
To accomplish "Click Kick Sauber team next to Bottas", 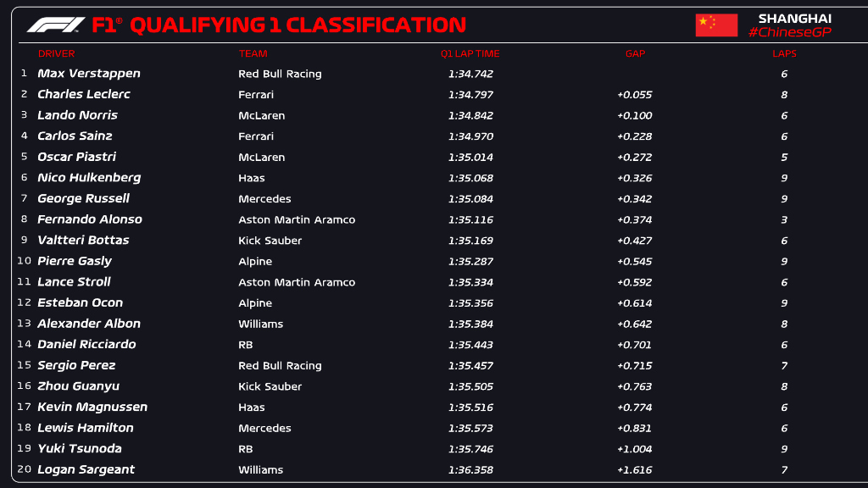I will tap(270, 241).
